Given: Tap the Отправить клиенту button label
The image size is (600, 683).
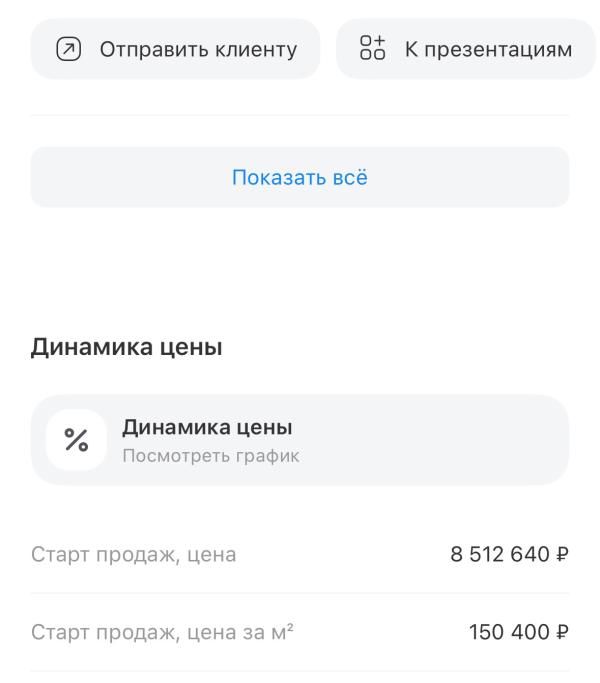Looking at the screenshot, I should [198, 49].
